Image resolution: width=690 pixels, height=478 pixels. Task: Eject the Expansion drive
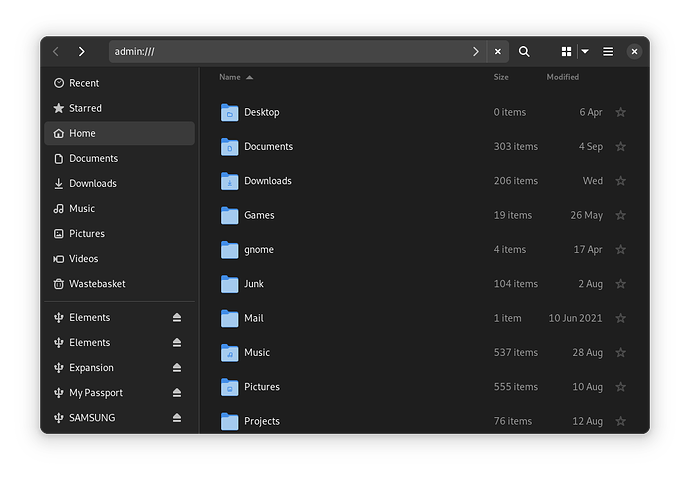click(177, 368)
